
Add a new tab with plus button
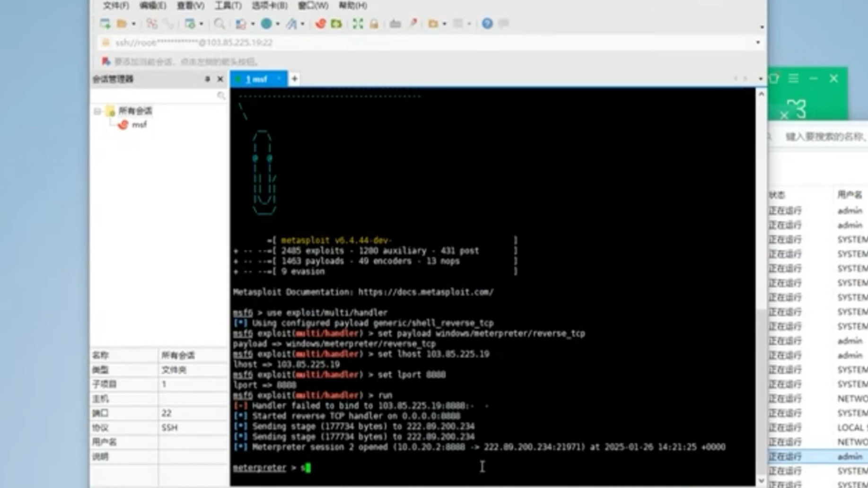[x=294, y=79]
